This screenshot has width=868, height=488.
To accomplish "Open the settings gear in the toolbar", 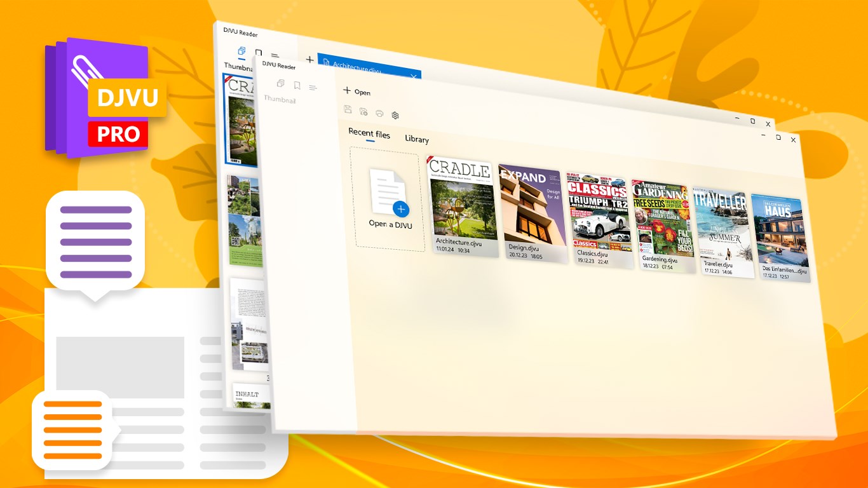I will point(395,115).
